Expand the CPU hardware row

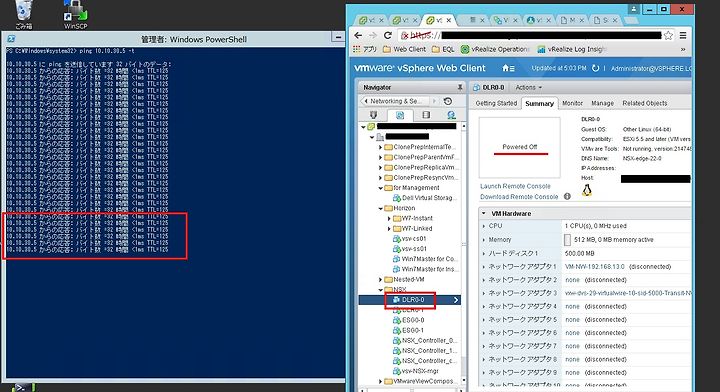484,226
